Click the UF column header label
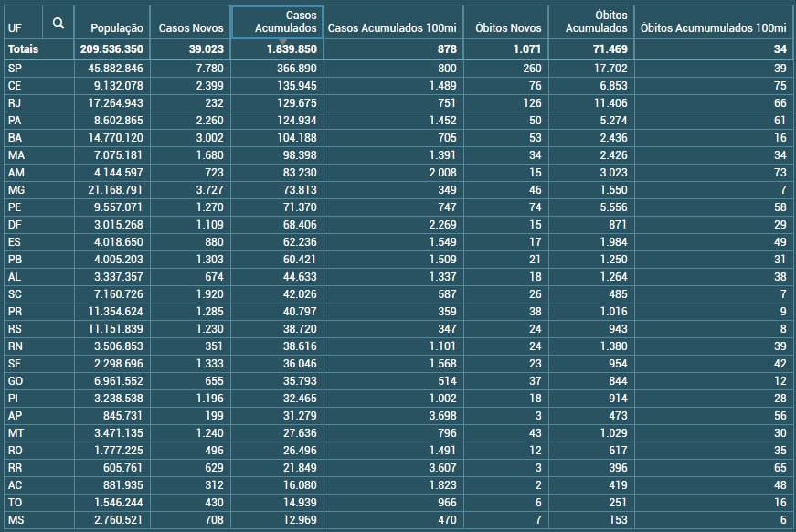This screenshot has height=532, width=796. (x=15, y=28)
